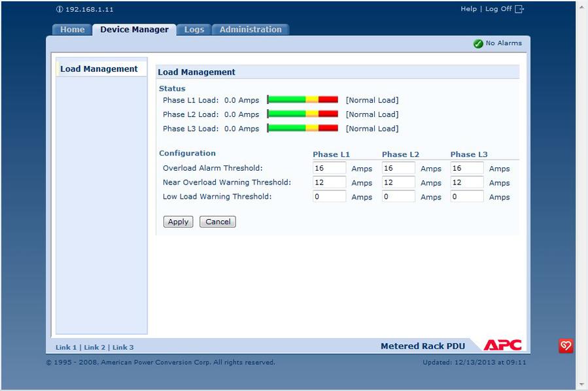Screen dimensions: 588x391
Task: Click the Log Off door icon
Action: pyautogui.click(x=519, y=9)
